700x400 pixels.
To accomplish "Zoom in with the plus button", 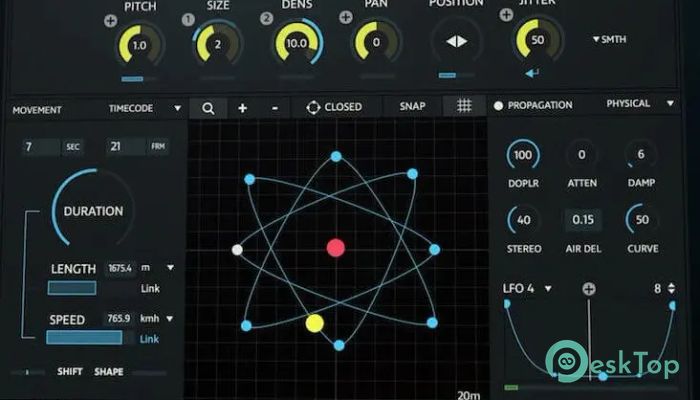I will click(242, 108).
